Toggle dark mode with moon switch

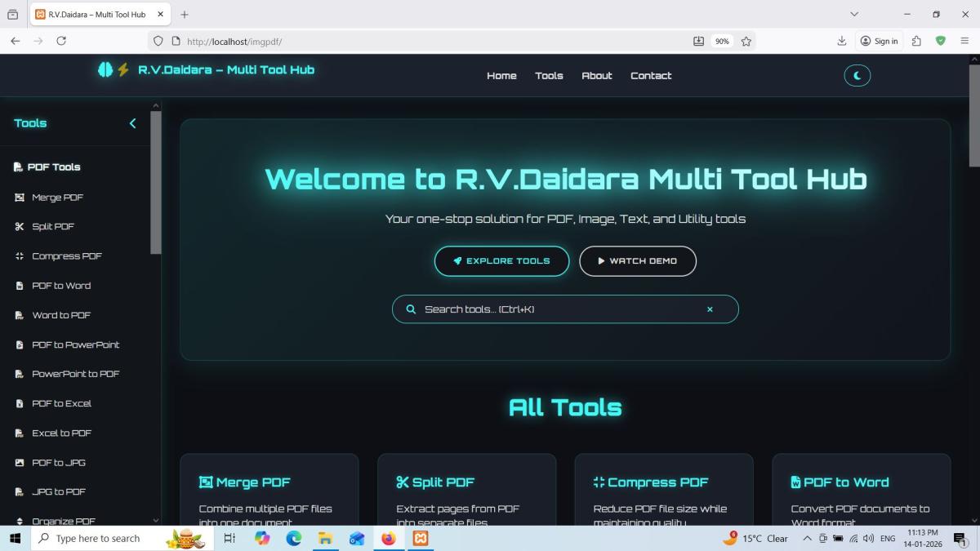857,76
